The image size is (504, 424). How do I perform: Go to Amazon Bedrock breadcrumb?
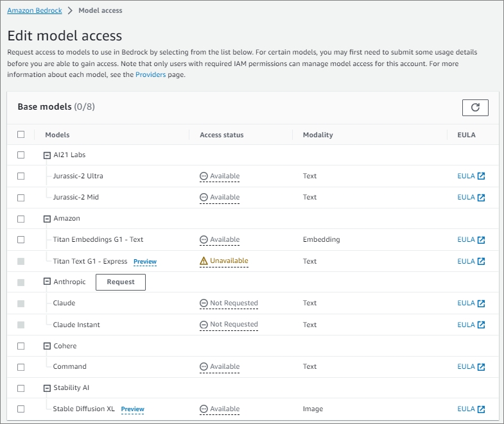tap(35, 10)
